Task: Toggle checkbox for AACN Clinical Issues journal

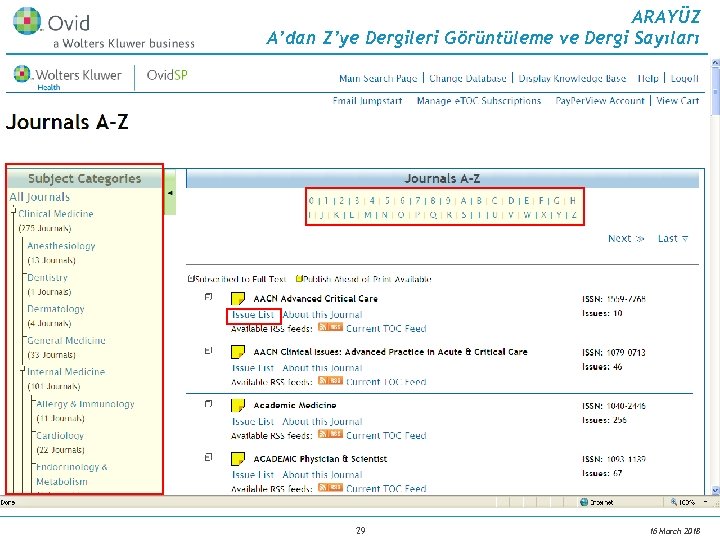Action: click(x=208, y=350)
